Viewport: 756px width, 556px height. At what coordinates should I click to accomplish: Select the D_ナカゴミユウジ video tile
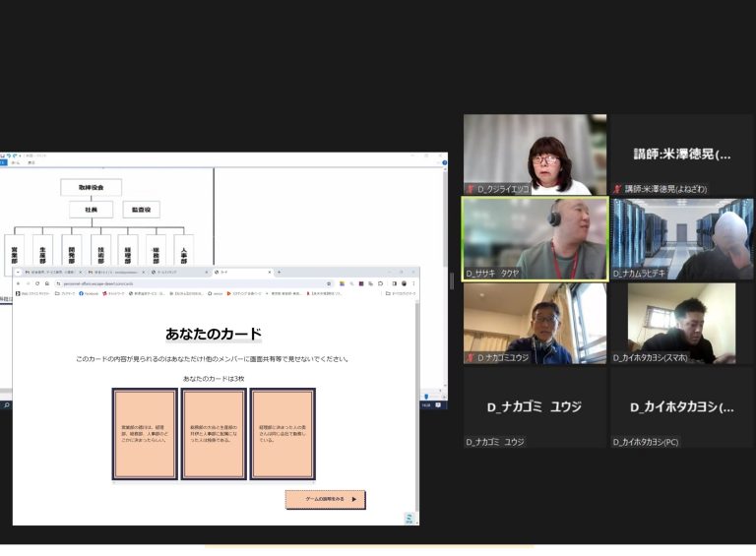click(x=535, y=324)
